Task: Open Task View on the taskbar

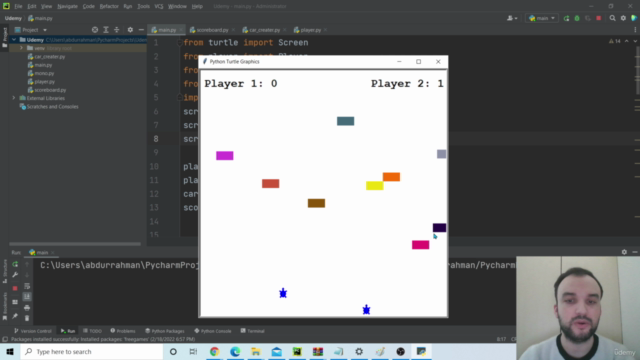Action: [x=193, y=351]
